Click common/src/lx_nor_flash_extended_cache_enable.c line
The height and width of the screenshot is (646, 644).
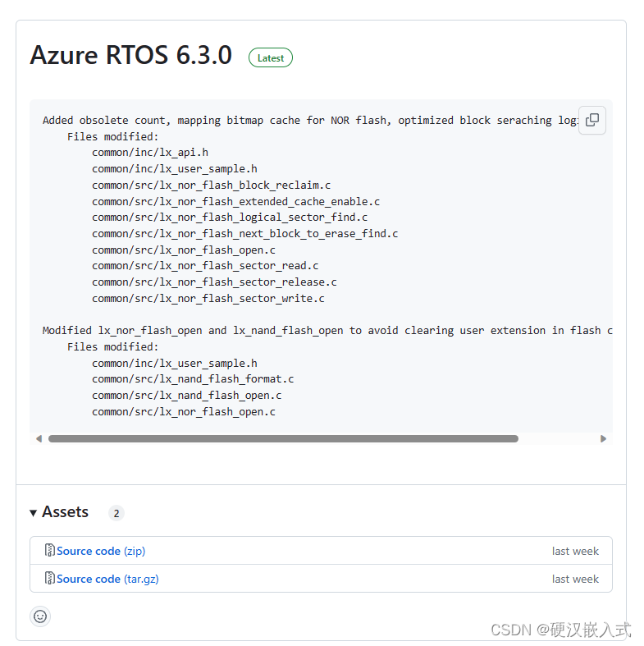[235, 201]
